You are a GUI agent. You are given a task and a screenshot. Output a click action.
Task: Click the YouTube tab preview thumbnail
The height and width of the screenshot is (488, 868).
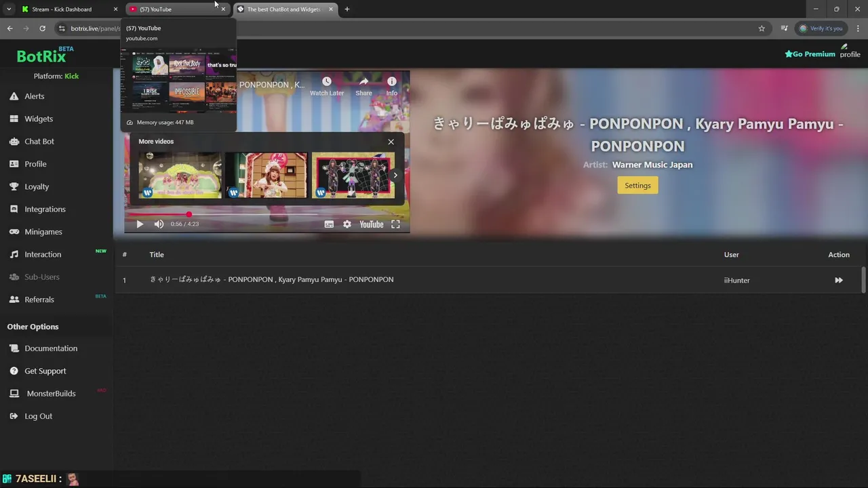178,80
